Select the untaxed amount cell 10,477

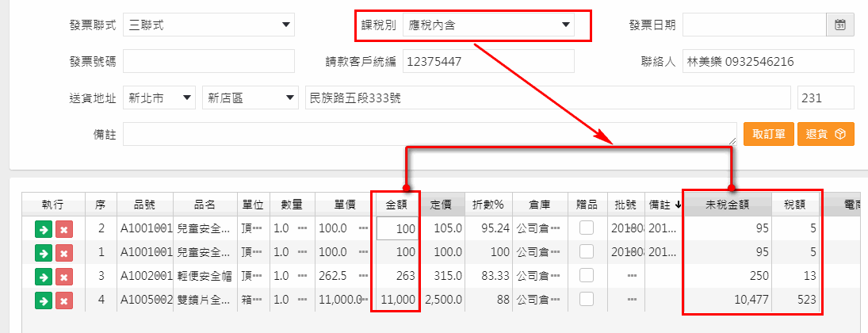[728, 300]
